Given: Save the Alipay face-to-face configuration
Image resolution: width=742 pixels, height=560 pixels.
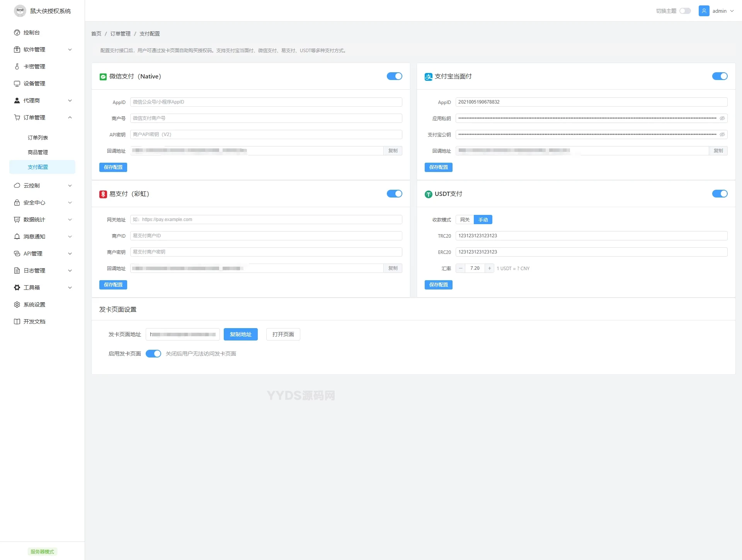Looking at the screenshot, I should point(438,167).
